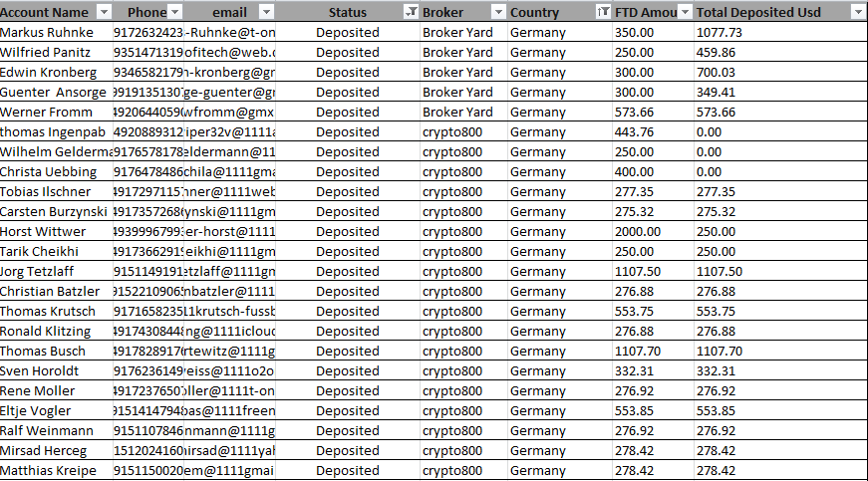This screenshot has height=481, width=868.
Task: Open the email column filter dropdown
Action: click(x=266, y=12)
